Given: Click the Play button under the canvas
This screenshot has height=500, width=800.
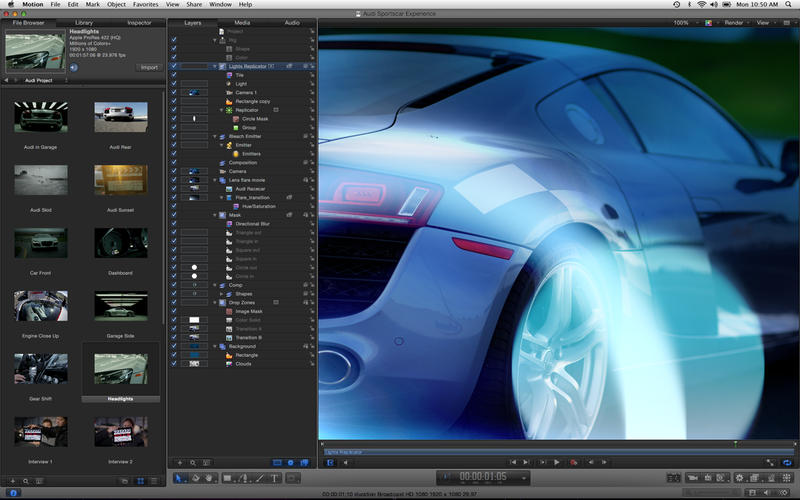Looking at the screenshot, I should (557, 462).
